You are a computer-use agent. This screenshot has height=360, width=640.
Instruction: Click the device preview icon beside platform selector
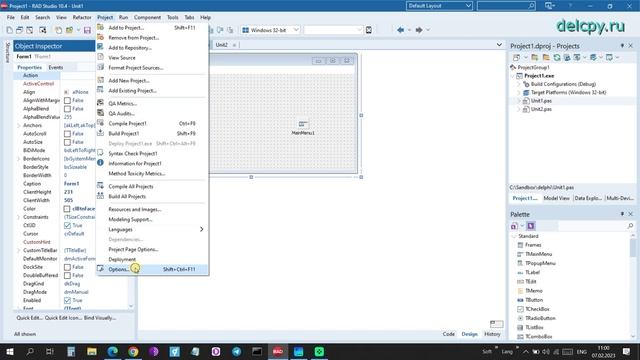click(369, 30)
